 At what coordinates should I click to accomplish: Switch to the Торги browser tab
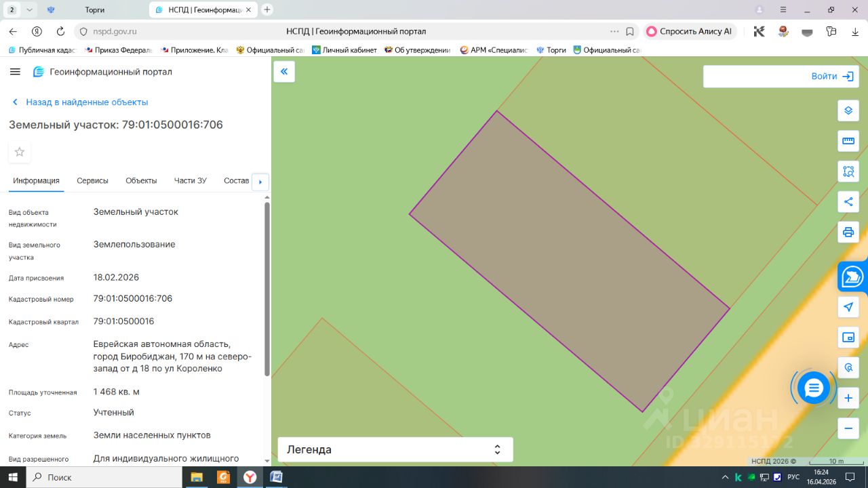coord(94,10)
